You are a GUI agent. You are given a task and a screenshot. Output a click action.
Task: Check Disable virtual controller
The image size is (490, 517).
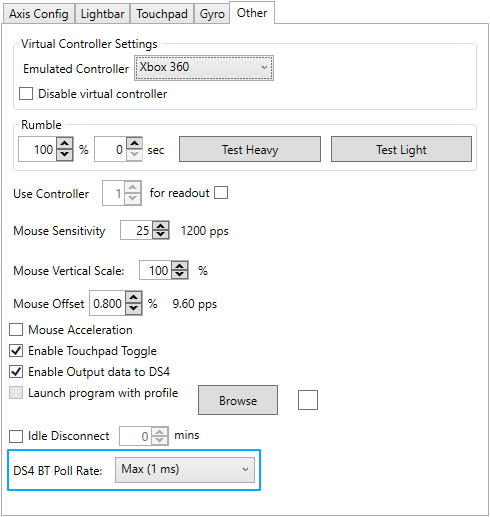[26, 94]
